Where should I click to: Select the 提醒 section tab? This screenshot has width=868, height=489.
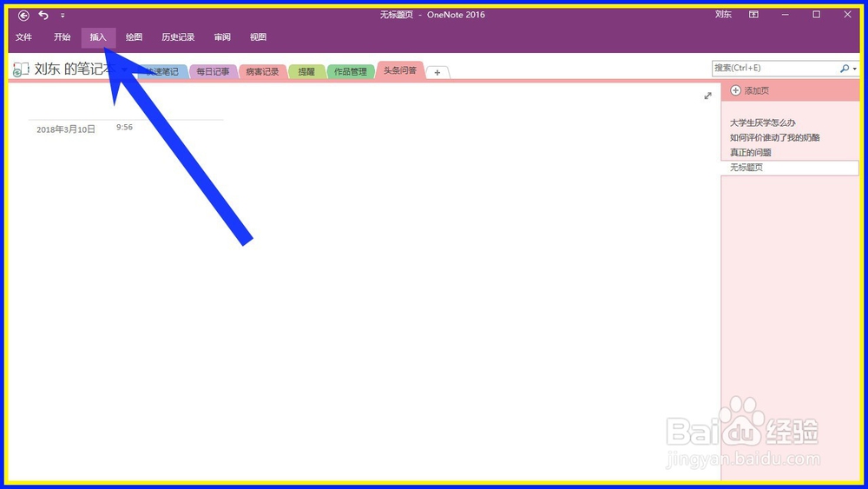click(x=306, y=71)
